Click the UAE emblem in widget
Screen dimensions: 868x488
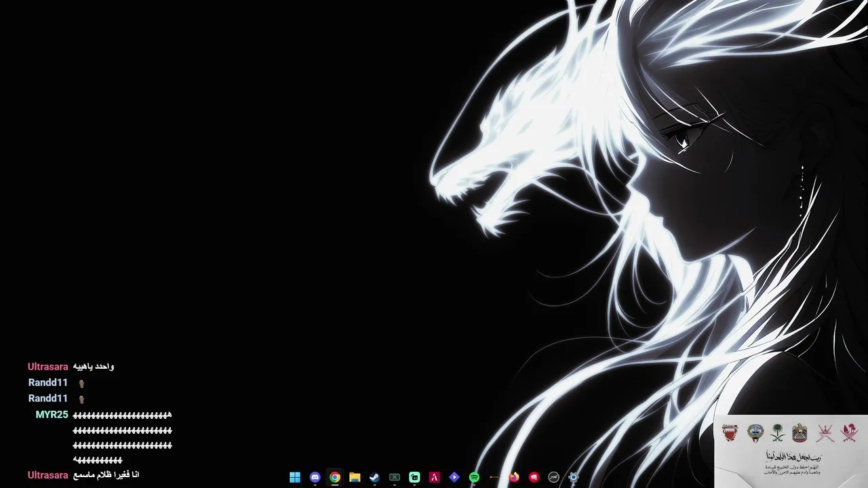pyautogui.click(x=800, y=432)
